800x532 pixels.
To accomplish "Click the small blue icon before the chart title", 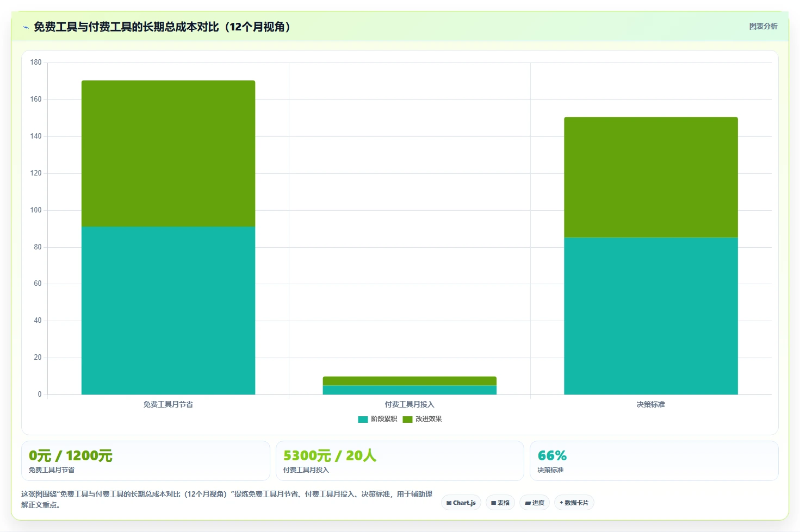I will pos(26,27).
